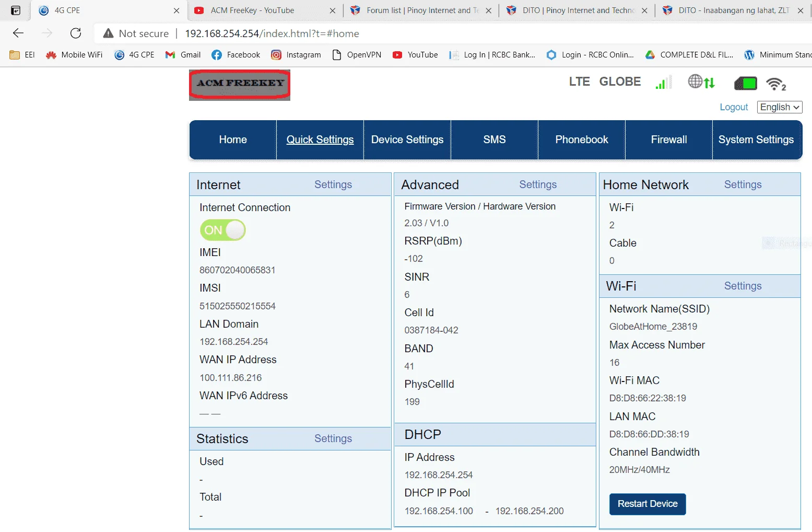Open the Firewall menu

pos(669,140)
